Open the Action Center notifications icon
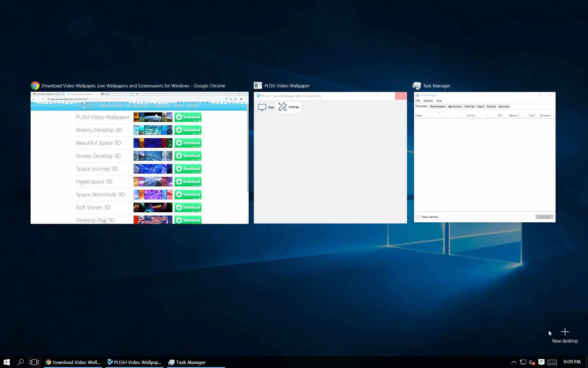 click(541, 362)
